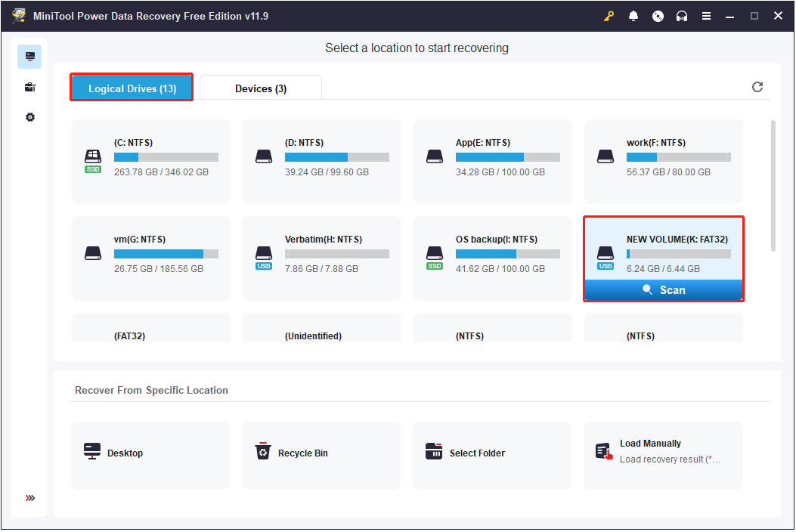
Task: Refresh the drive list
Action: 757,87
